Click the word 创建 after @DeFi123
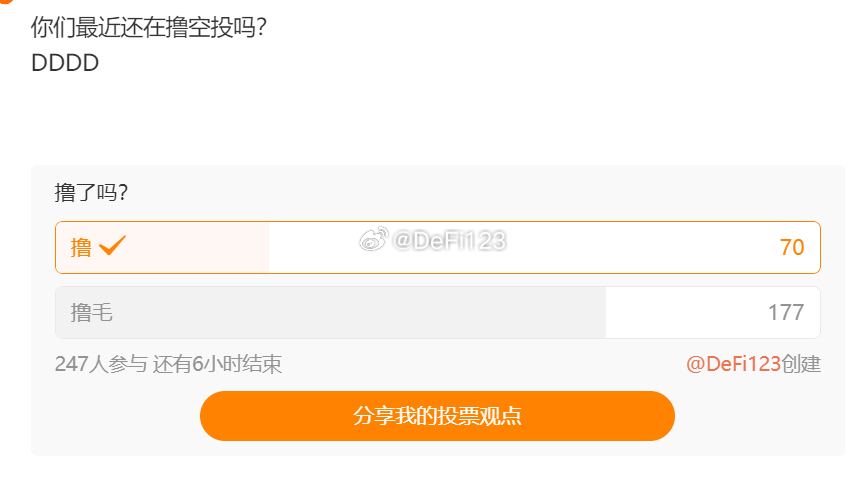 tap(802, 364)
